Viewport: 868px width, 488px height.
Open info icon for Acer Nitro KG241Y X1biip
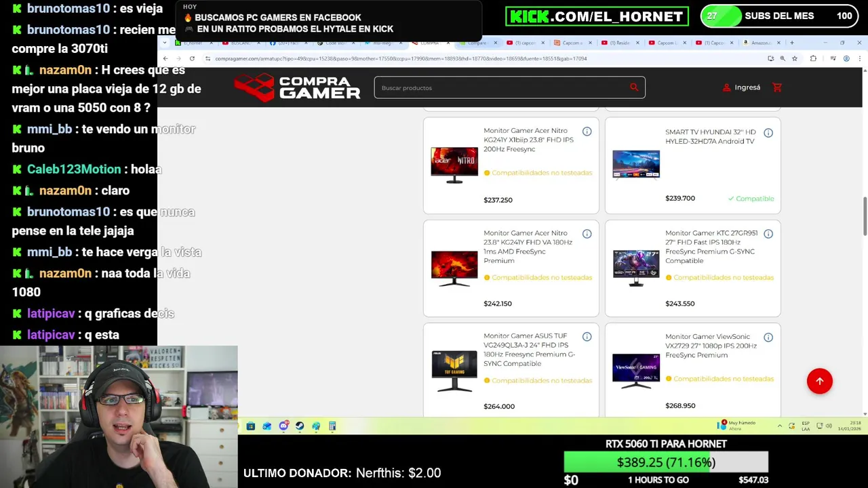tap(587, 131)
